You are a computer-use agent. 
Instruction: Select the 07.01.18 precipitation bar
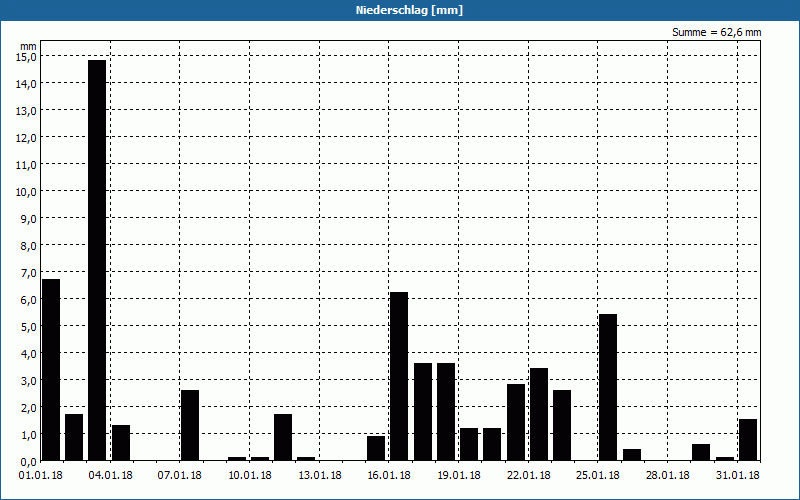click(x=190, y=426)
